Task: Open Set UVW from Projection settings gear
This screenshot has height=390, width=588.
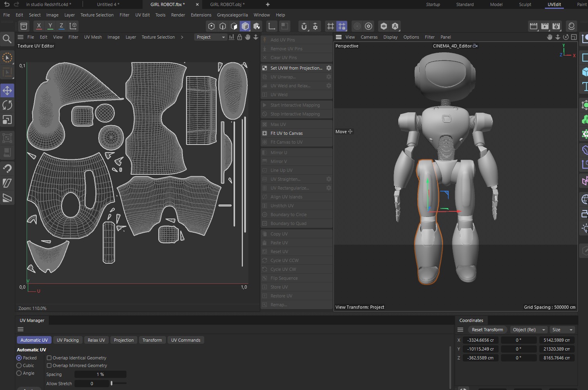Action: pyautogui.click(x=329, y=68)
